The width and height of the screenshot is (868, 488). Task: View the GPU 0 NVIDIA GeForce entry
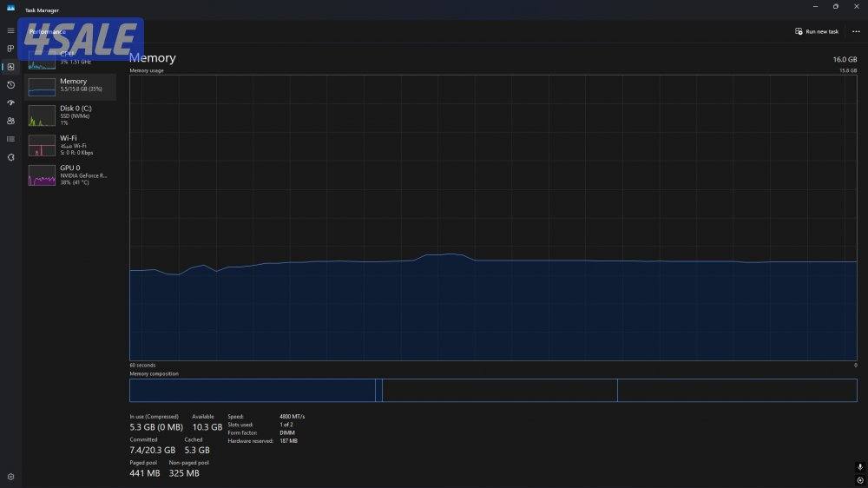(71, 175)
